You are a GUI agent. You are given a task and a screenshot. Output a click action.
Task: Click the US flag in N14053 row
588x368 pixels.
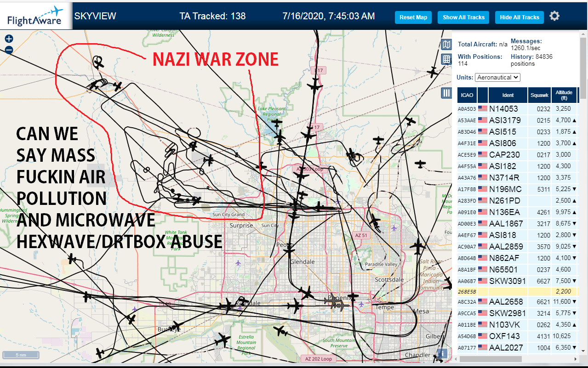click(x=482, y=109)
